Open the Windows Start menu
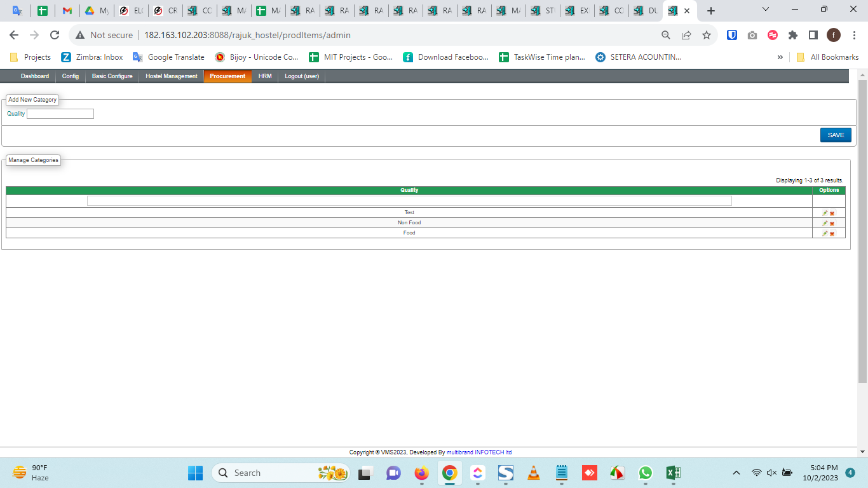The height and width of the screenshot is (488, 868). (x=195, y=473)
